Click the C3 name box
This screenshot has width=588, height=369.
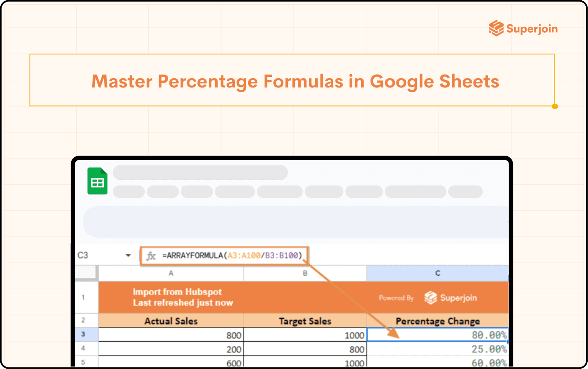click(x=83, y=255)
